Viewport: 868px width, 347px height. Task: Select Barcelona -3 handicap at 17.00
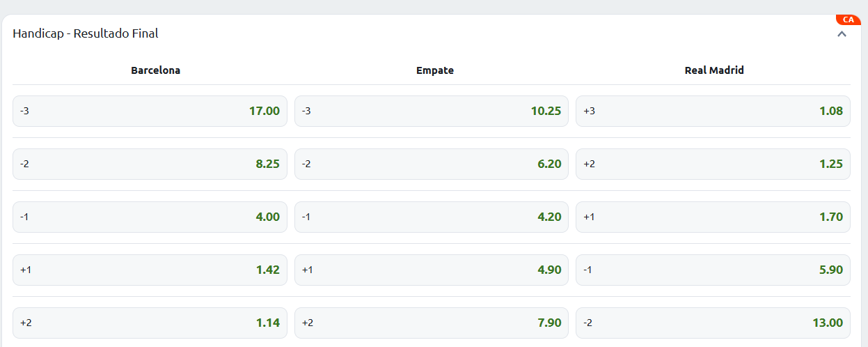[x=150, y=111]
